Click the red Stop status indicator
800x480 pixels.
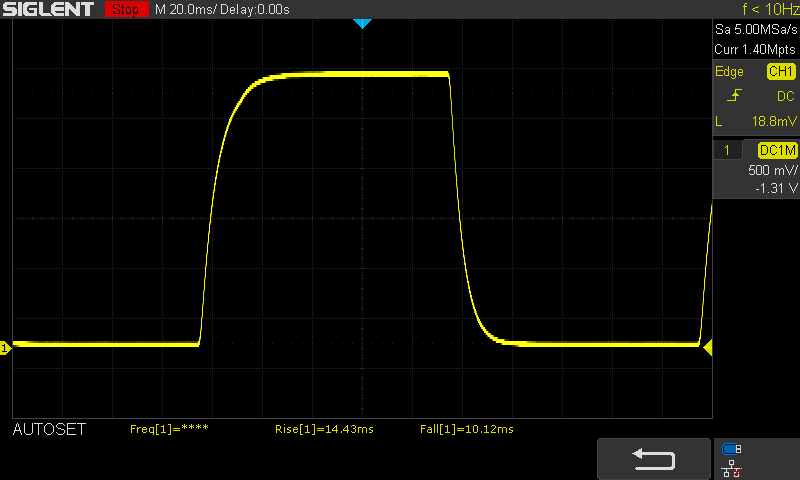[126, 9]
